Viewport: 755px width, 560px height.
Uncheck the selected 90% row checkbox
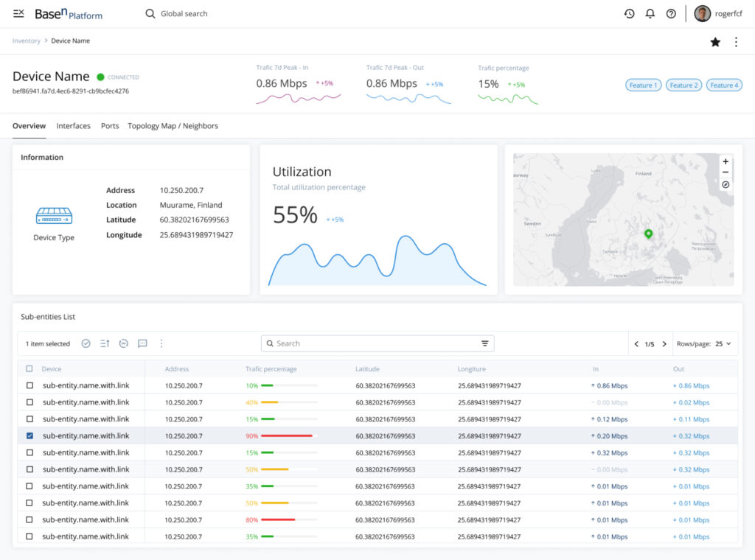[29, 436]
